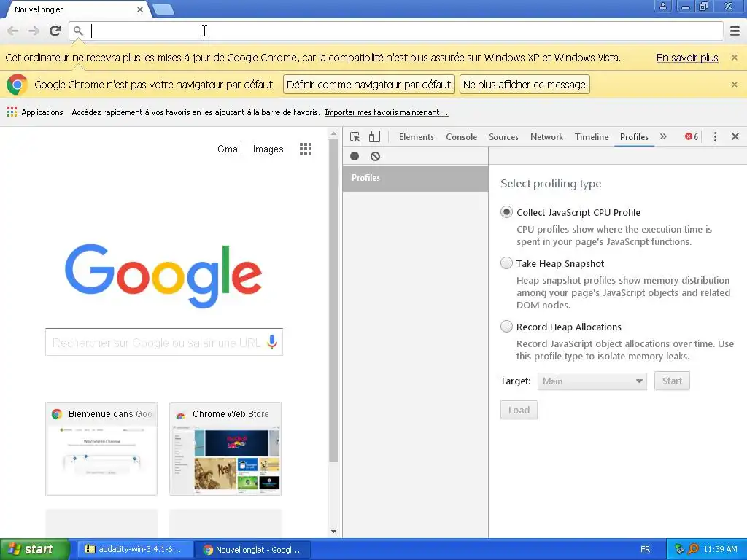The height and width of the screenshot is (560, 747).
Task: Toggle device toolbar in DevTools
Action: pyautogui.click(x=374, y=136)
